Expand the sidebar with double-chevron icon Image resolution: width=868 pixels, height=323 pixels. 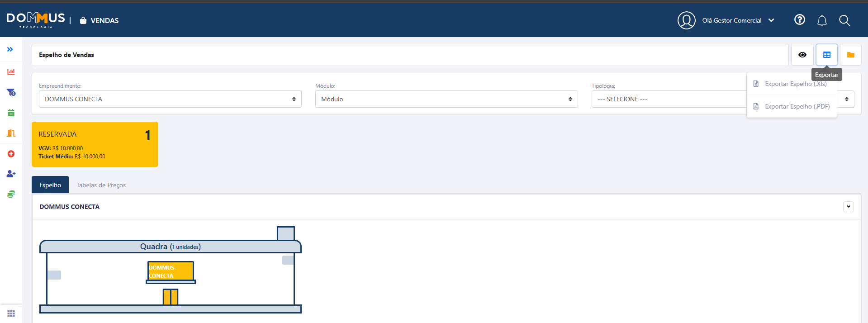click(x=10, y=49)
